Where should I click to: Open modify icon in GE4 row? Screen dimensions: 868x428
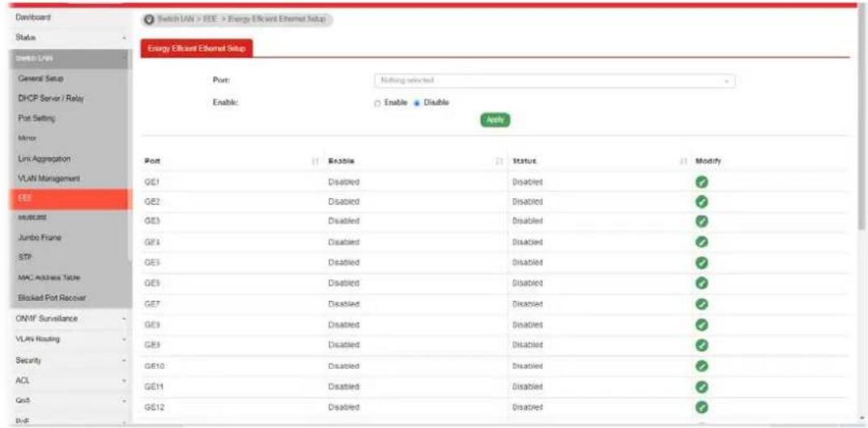tap(701, 241)
